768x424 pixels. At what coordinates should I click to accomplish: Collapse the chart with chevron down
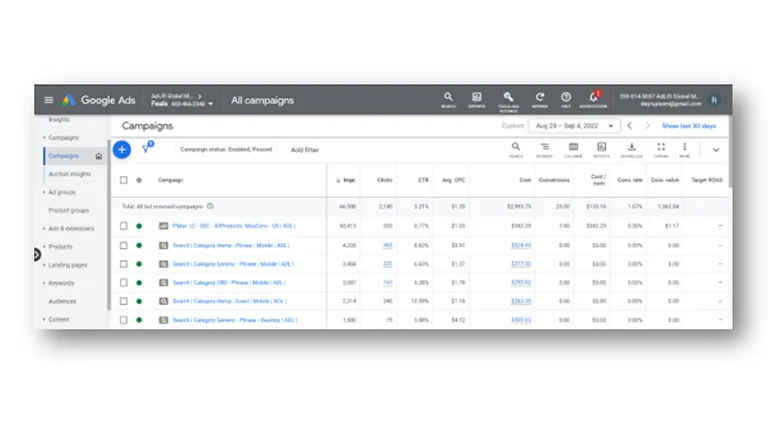coord(716,150)
